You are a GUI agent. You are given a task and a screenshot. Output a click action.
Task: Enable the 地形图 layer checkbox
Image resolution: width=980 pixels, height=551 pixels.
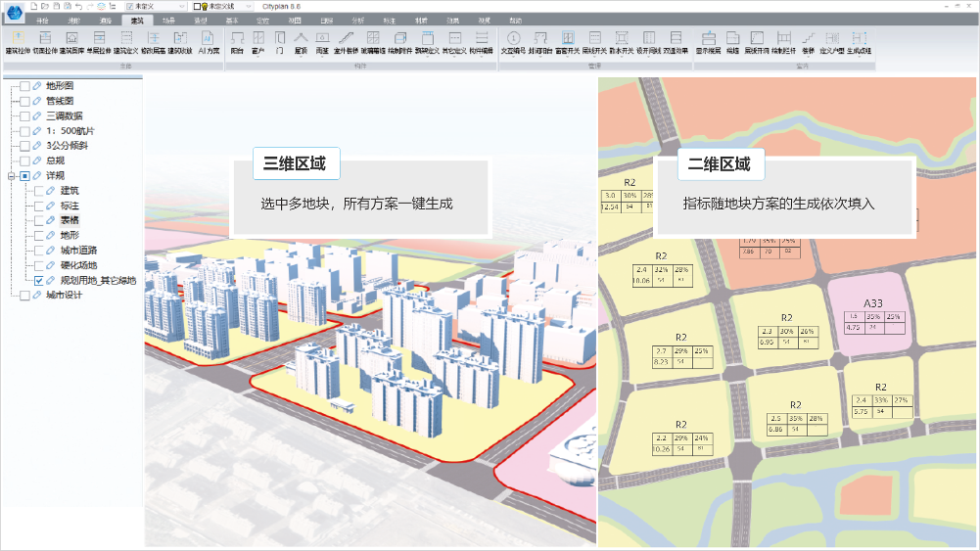point(25,86)
